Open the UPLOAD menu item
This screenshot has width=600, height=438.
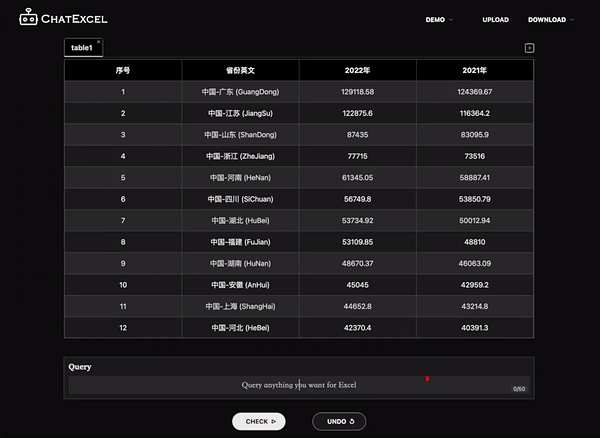tap(495, 19)
